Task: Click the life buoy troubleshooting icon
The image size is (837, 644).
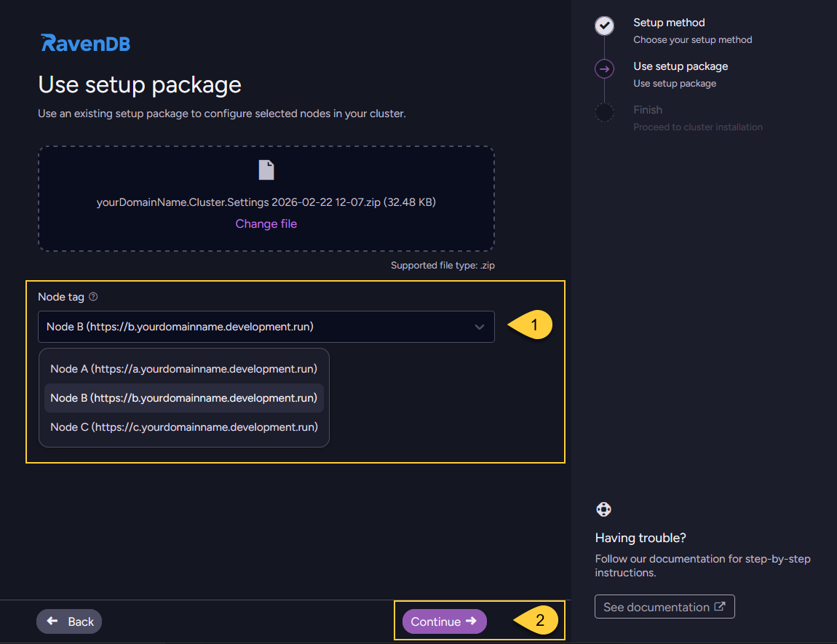Action: coord(603,509)
